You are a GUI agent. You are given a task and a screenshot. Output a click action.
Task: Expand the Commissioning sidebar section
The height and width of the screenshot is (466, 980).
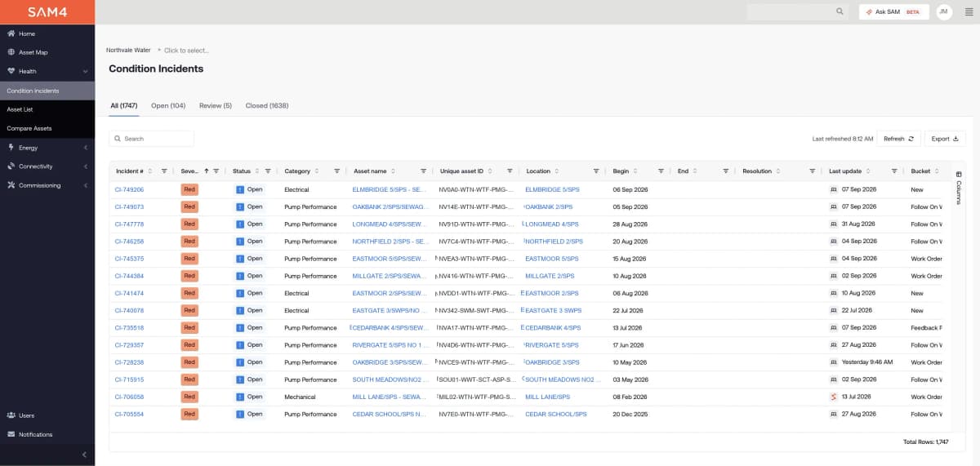tap(86, 185)
